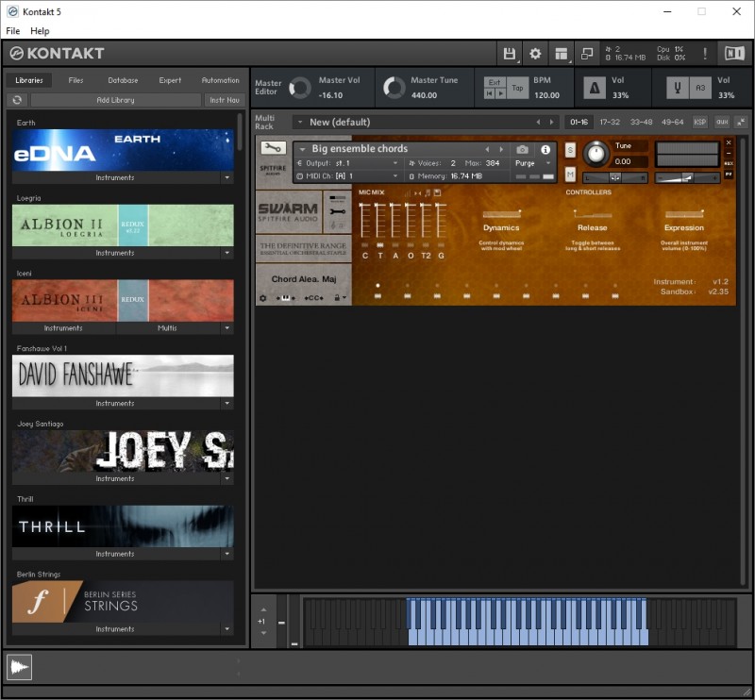Open the Joey Santiago library dropdown arrow
The height and width of the screenshot is (700, 755).
(226, 478)
